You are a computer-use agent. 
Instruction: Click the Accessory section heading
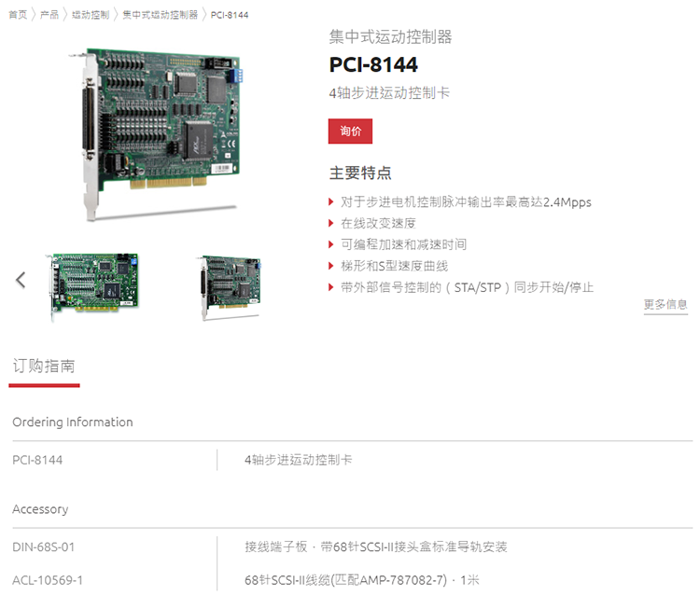pos(40,509)
